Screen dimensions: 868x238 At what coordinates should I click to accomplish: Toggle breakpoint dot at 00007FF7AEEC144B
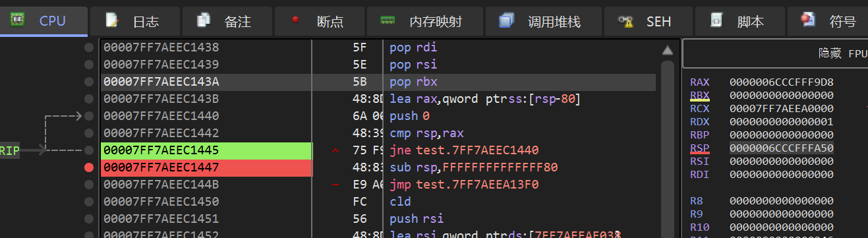coord(89,185)
